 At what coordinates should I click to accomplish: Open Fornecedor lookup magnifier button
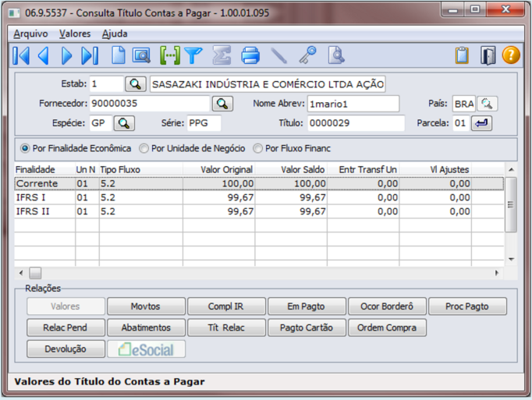[x=222, y=104]
